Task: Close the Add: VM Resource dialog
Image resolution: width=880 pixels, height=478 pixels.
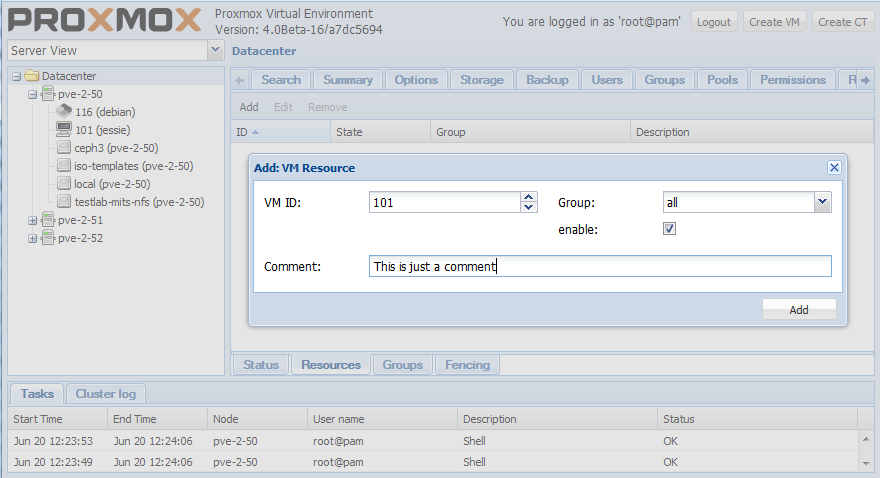Action: [x=834, y=167]
